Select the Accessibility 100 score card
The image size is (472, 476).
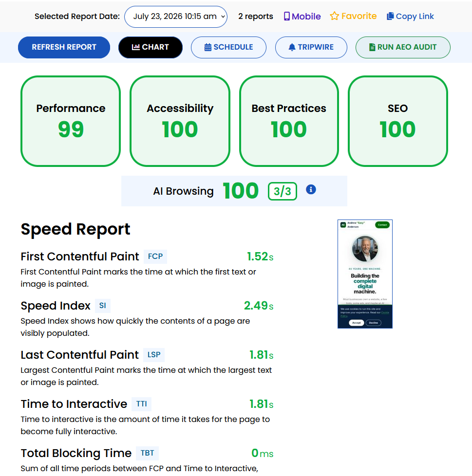[180, 121]
